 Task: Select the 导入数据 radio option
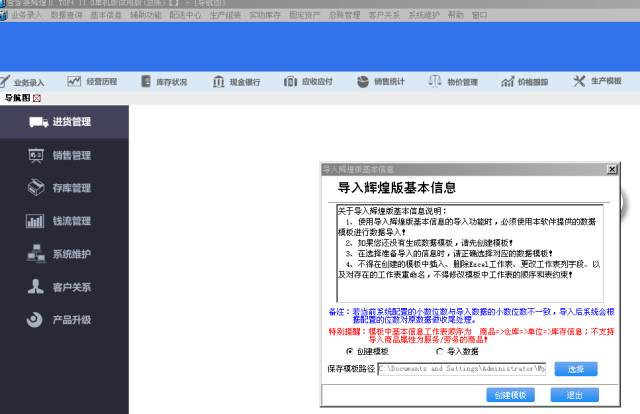click(458, 351)
